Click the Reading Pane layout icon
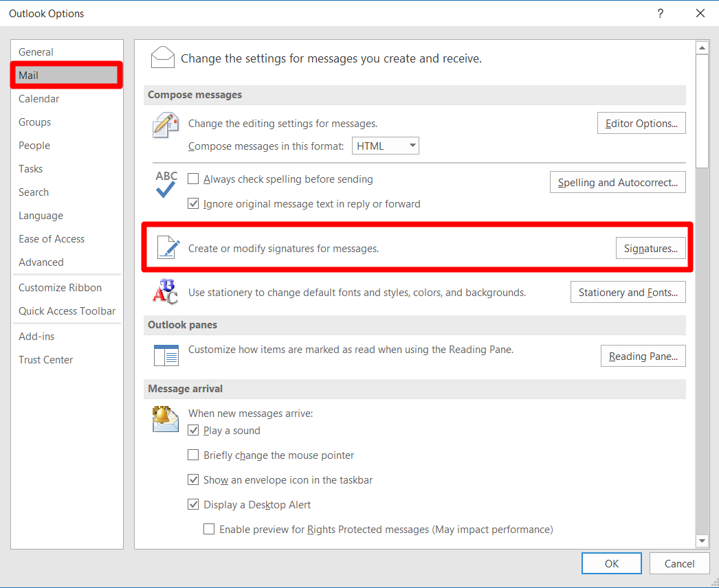This screenshot has height=588, width=719. (x=166, y=355)
